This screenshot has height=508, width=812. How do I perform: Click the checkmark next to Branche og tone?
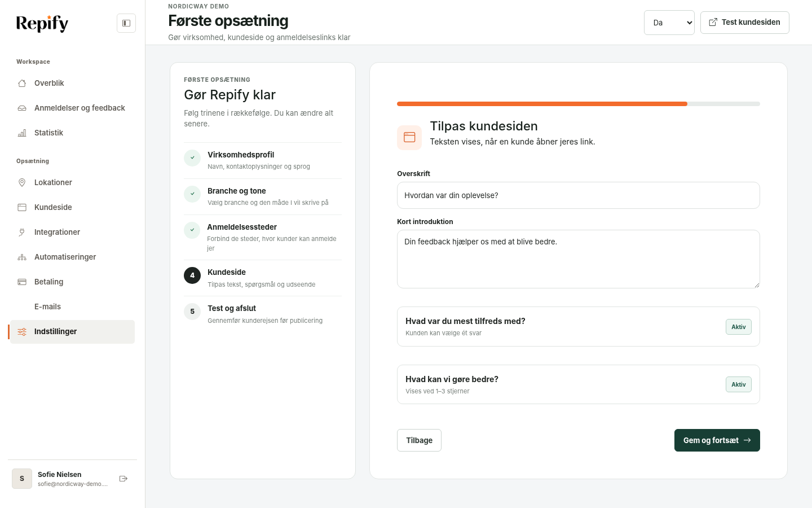click(192, 194)
